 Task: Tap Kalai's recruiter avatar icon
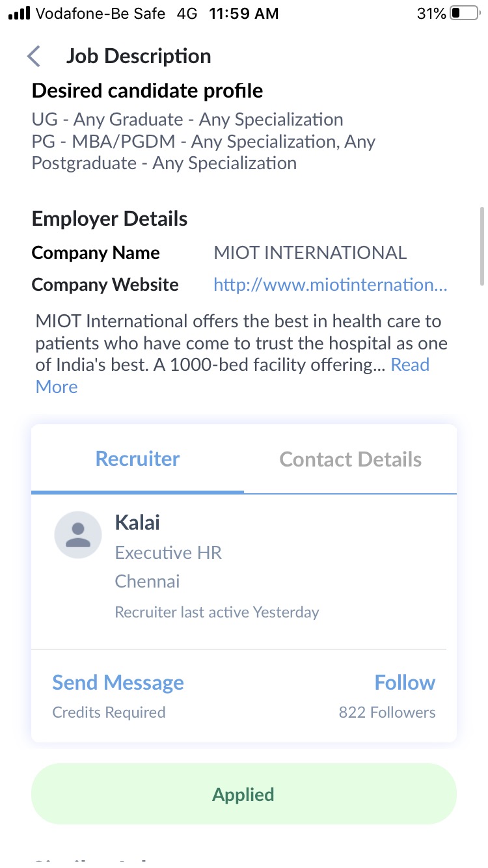click(78, 535)
